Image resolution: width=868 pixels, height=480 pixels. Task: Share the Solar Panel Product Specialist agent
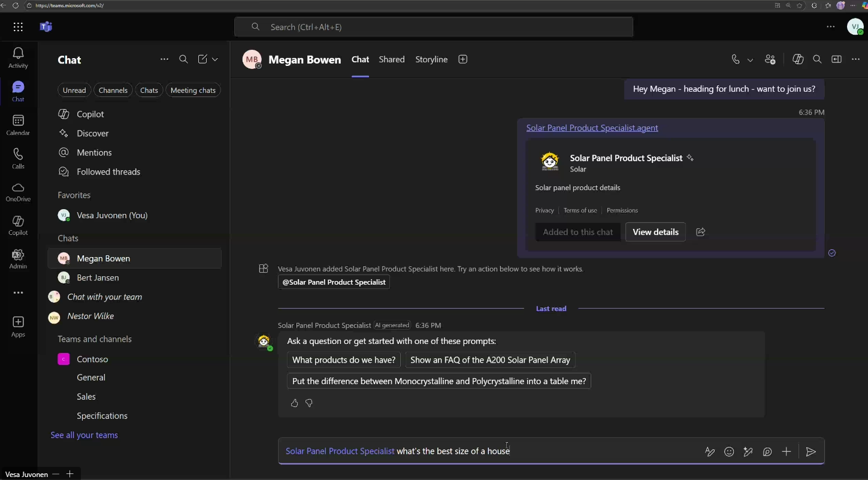701,232
